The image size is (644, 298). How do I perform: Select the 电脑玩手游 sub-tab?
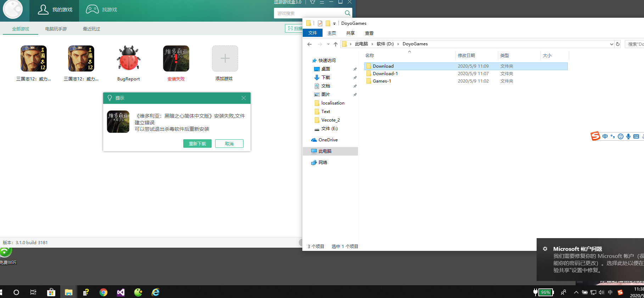pyautogui.click(x=56, y=29)
